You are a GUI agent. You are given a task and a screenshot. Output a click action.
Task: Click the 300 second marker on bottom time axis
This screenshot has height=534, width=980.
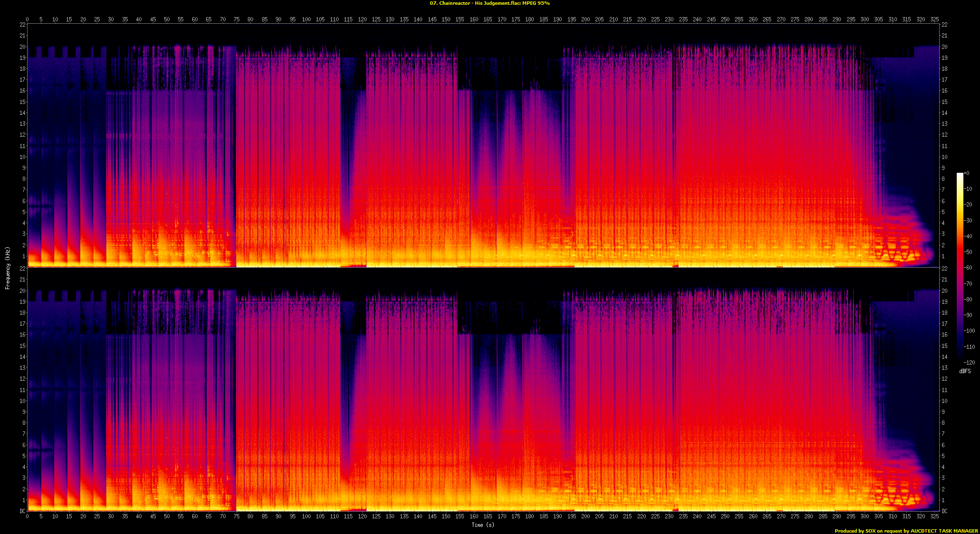[865, 516]
